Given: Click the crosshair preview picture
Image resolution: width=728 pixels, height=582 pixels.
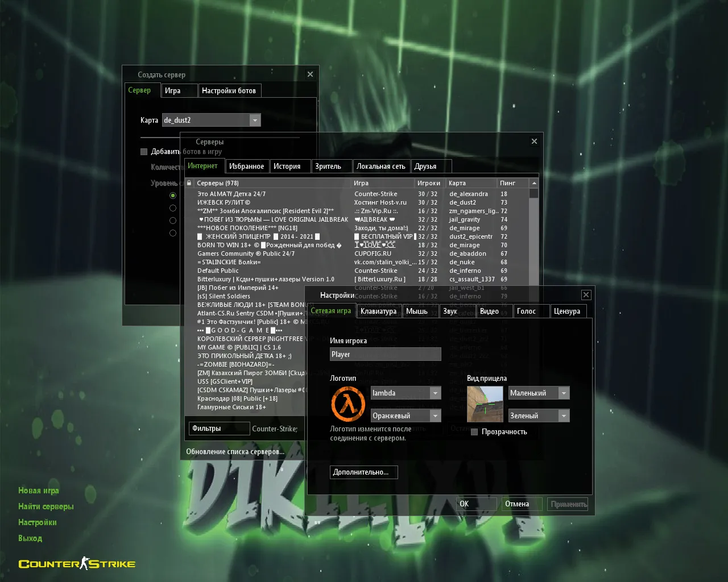Looking at the screenshot, I should coord(485,404).
